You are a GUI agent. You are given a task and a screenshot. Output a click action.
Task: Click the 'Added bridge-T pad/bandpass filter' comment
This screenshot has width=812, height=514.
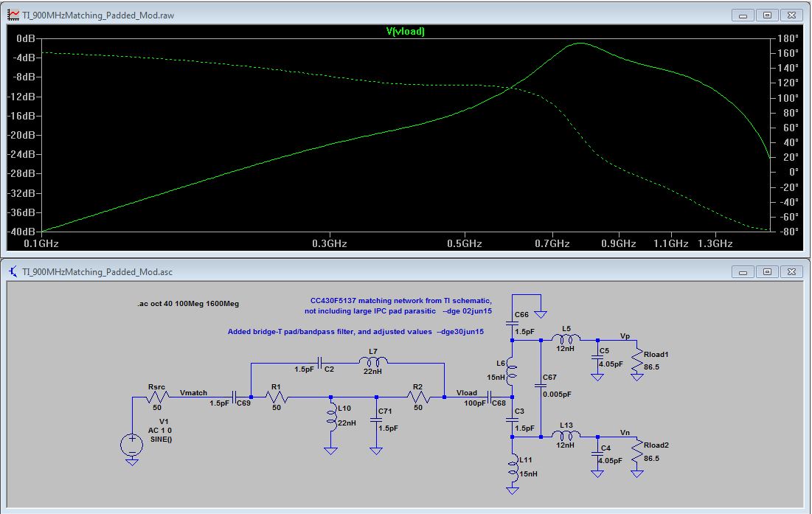(355, 331)
